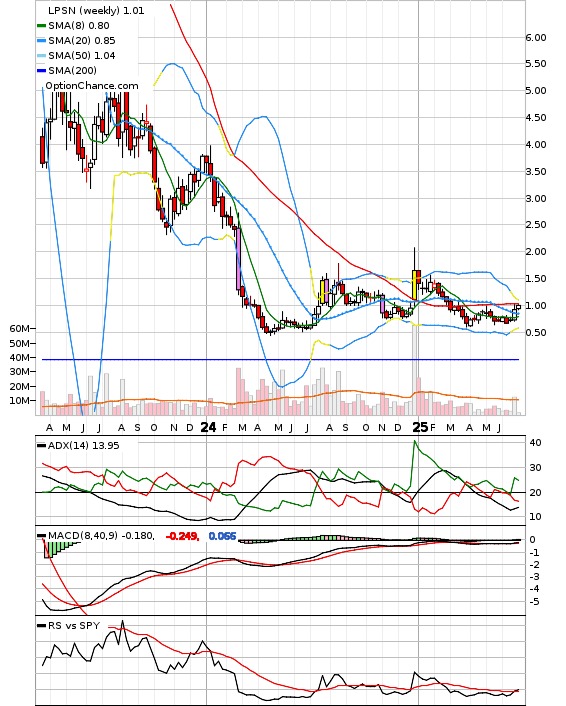Click the OptionChance.com watermark text

coord(92,86)
